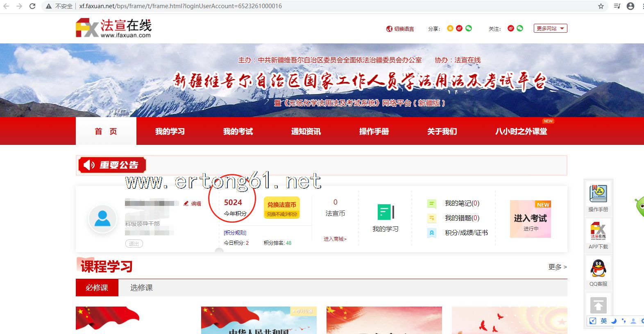
Task: Open 我的考试 in navigation bar
Action: 238,131
